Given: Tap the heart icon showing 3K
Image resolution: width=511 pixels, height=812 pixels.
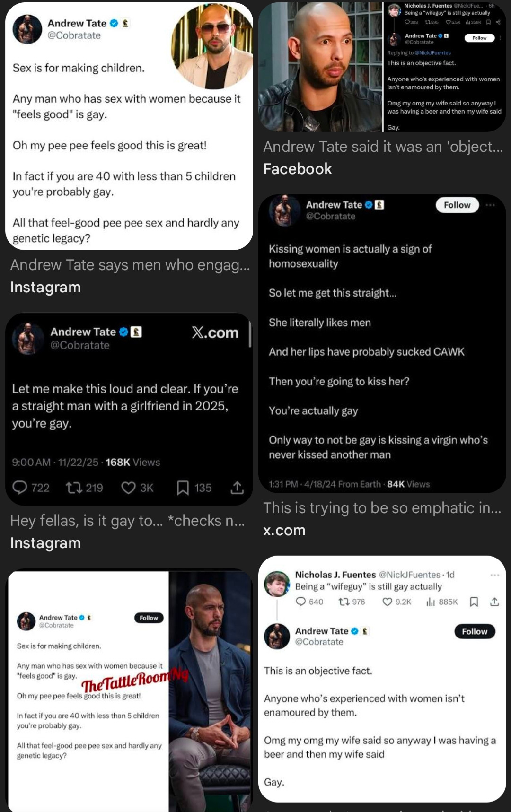Looking at the screenshot, I should pyautogui.click(x=128, y=488).
